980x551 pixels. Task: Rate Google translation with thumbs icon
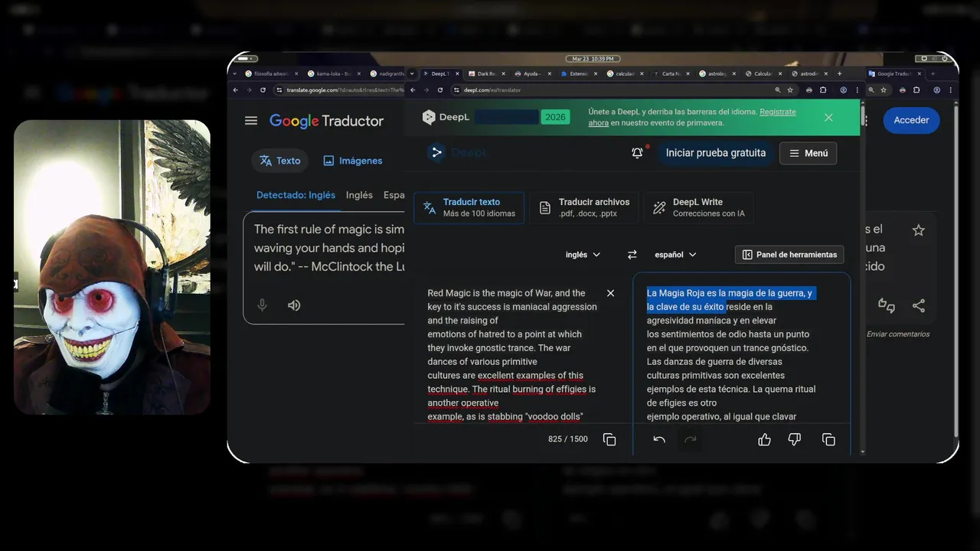(x=887, y=305)
